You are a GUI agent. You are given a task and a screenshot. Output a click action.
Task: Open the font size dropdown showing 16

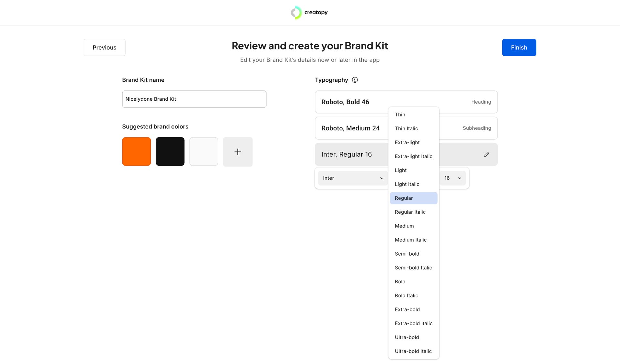(452, 178)
